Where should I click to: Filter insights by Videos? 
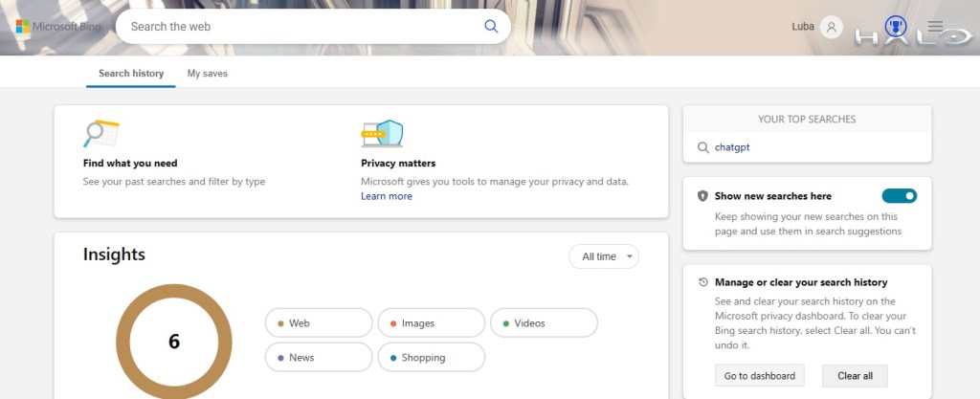point(544,323)
